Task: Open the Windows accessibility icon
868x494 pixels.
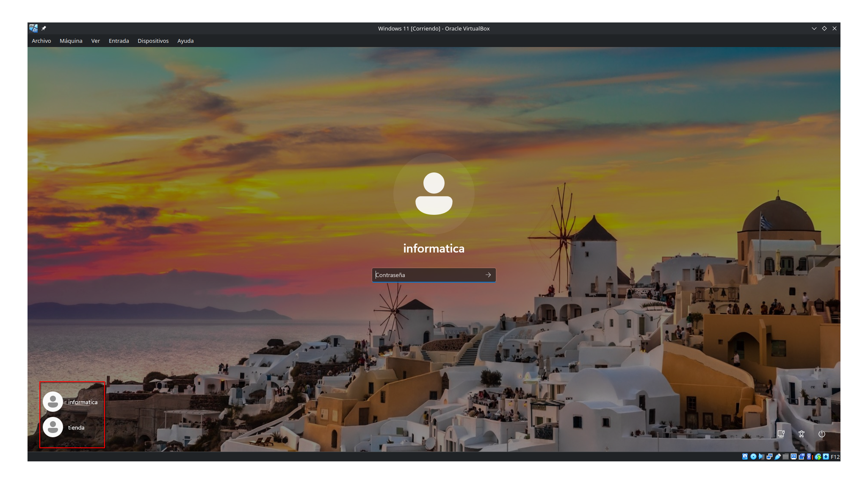Action: 802,434
